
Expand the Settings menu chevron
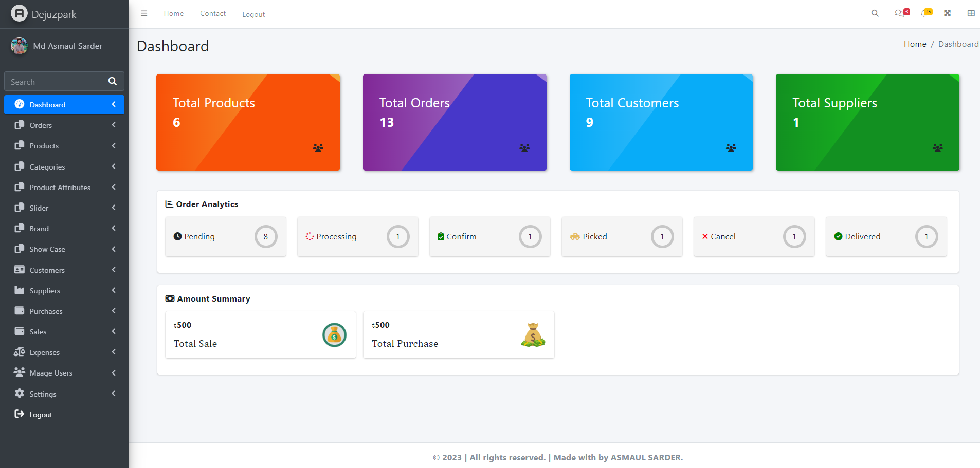114,394
